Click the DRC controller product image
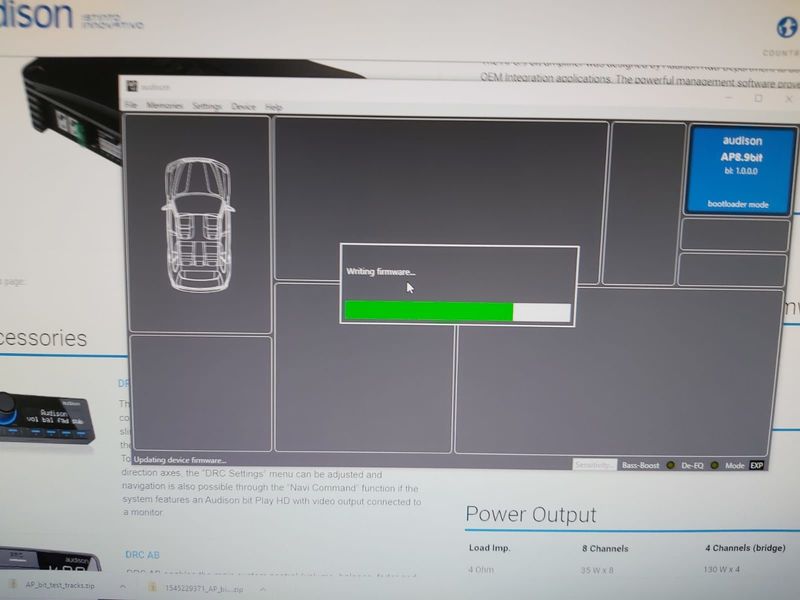 pyautogui.click(x=46, y=419)
